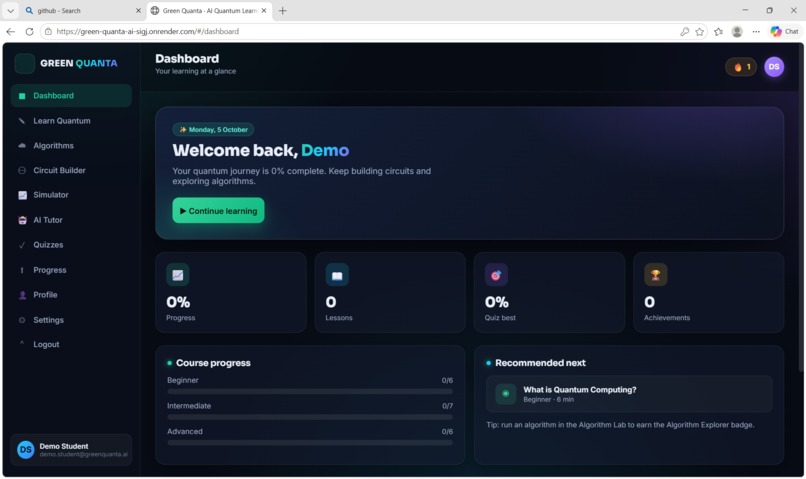Click the Quiz best target icon
This screenshot has width=806, height=479.
496,275
